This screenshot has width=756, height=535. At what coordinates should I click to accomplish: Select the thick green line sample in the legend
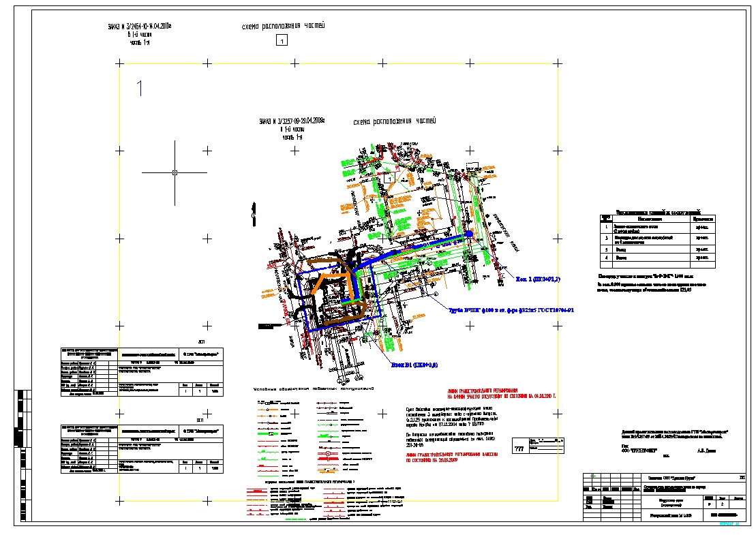coord(269,433)
